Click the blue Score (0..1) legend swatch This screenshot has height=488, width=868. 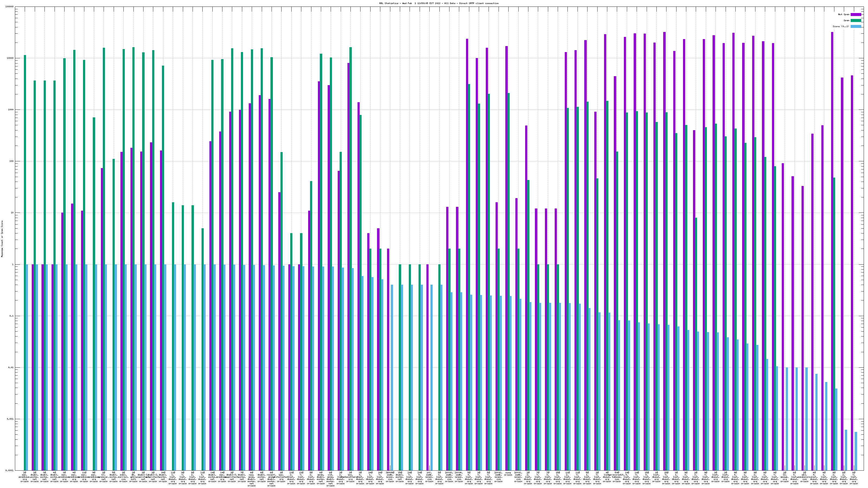pos(856,26)
